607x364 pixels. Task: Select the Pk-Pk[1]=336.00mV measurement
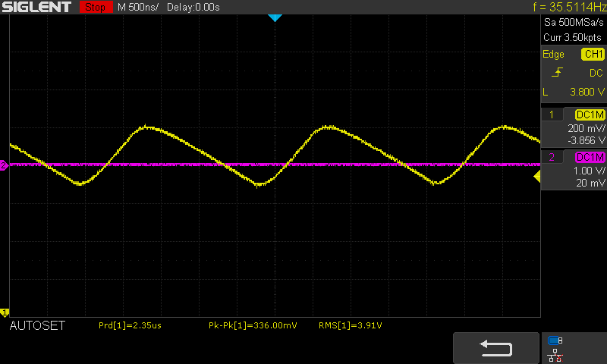pyautogui.click(x=253, y=326)
